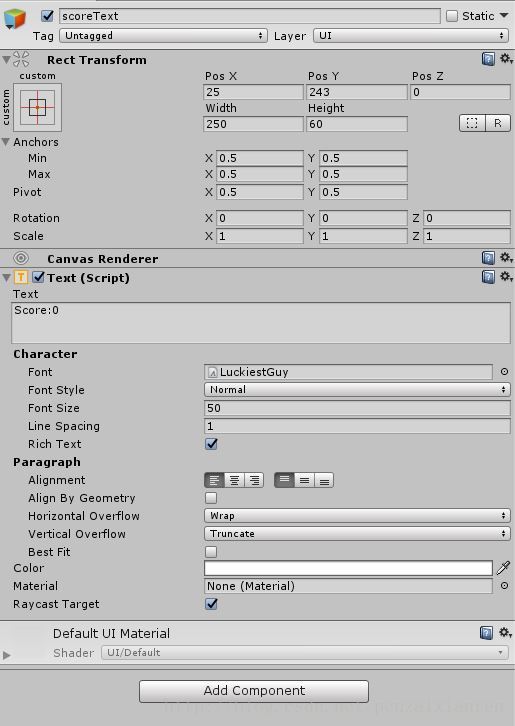515x726 pixels.
Task: Uncheck the Rich Text checkbox
Action: point(211,444)
